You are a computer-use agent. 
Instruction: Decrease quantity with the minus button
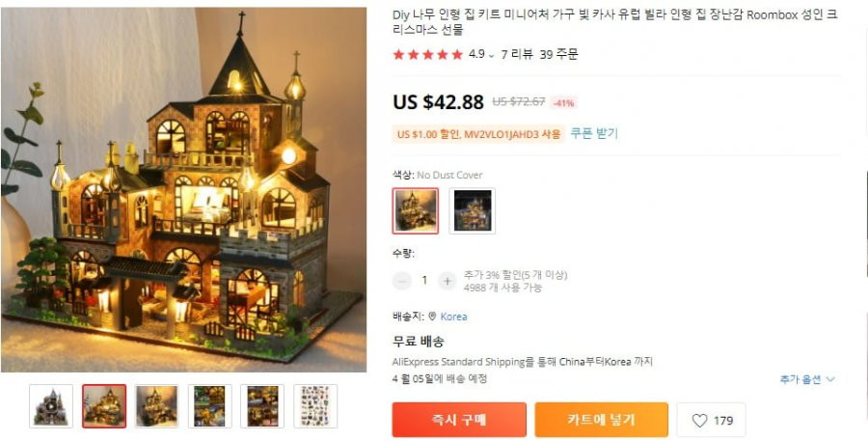point(402,281)
